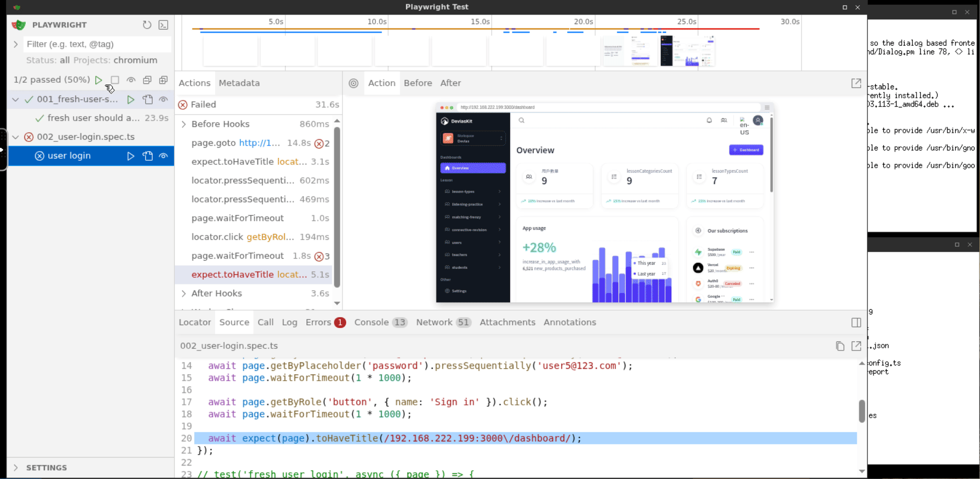980x479 pixels.
Task: Open the Metadata tab
Action: click(239, 83)
